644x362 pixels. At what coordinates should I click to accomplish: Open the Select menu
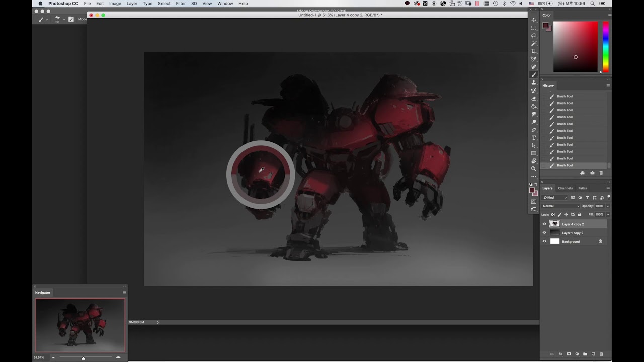(x=164, y=4)
